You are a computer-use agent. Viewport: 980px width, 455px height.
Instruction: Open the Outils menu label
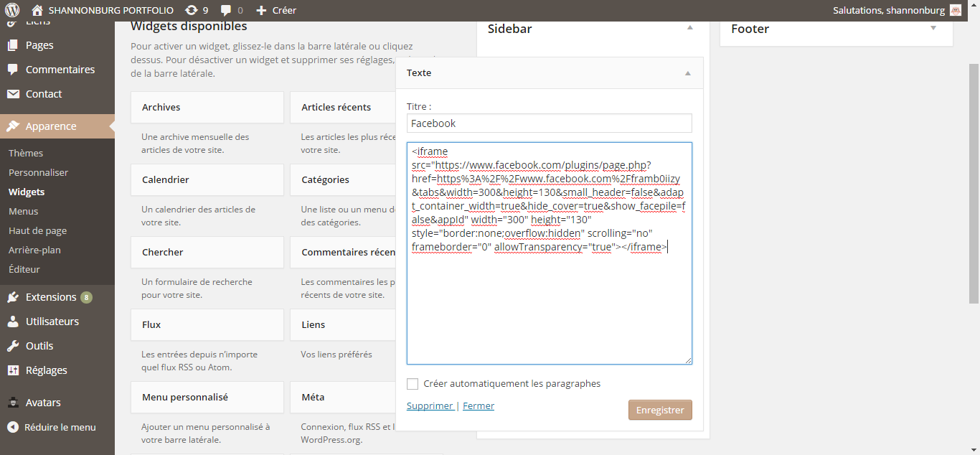[39, 346]
